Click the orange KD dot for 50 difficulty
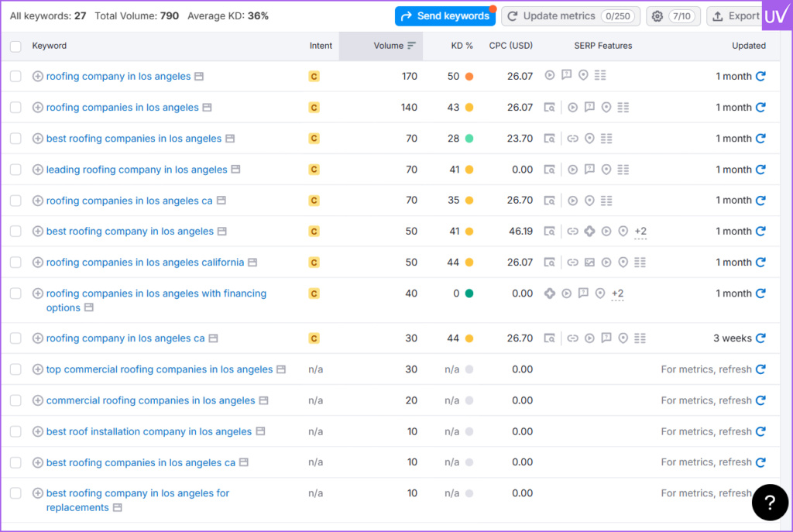Viewport: 793px width, 532px height. click(469, 77)
